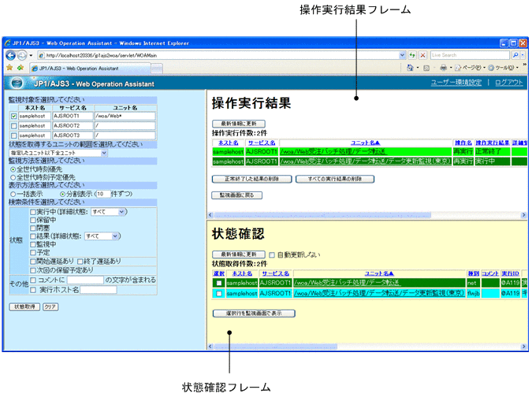Toggle the checkbox for the AJSROOT2 row

click(x=13, y=125)
